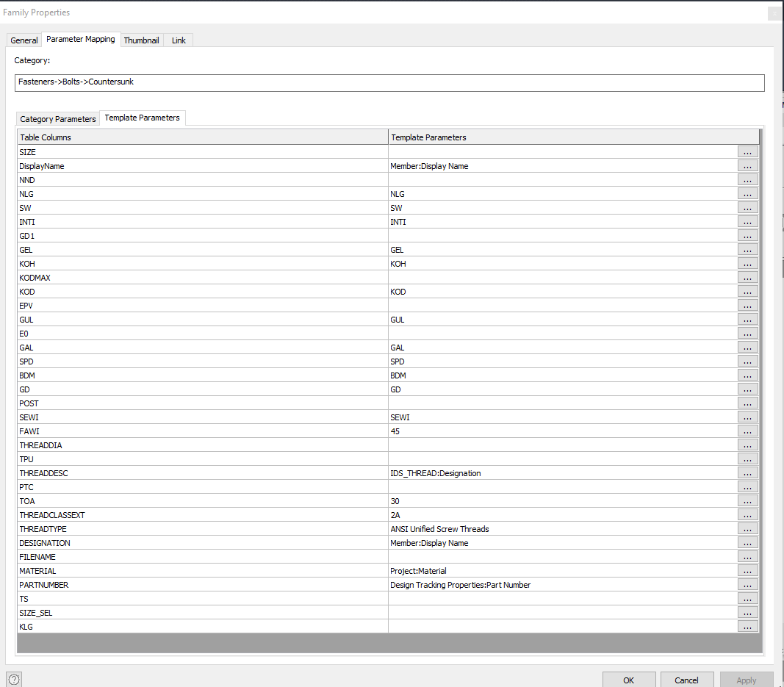Confirm changes with the OK button

pyautogui.click(x=629, y=679)
